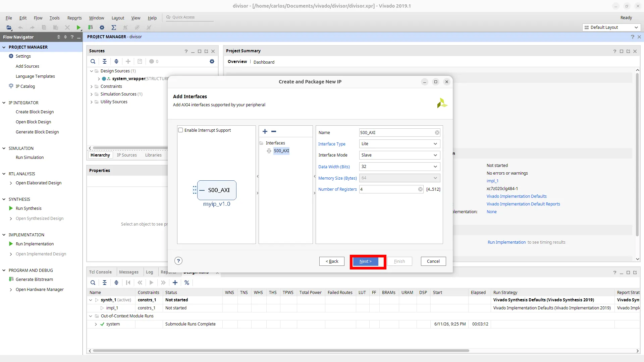Click the green Run arrow in main toolbar

(78, 27)
